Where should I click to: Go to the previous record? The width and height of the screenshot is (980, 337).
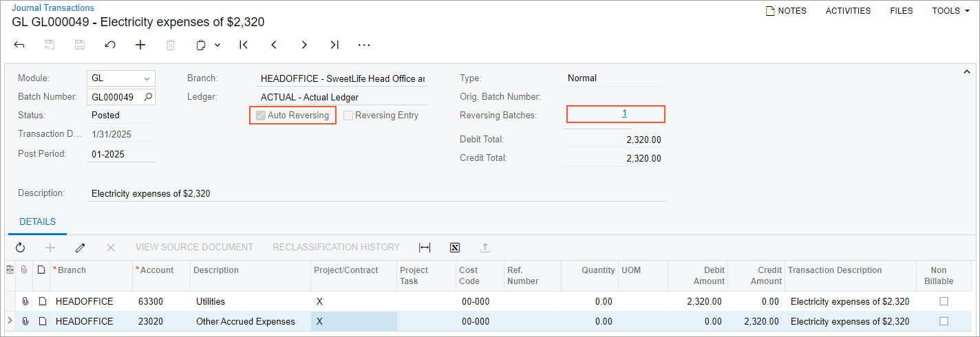274,45
